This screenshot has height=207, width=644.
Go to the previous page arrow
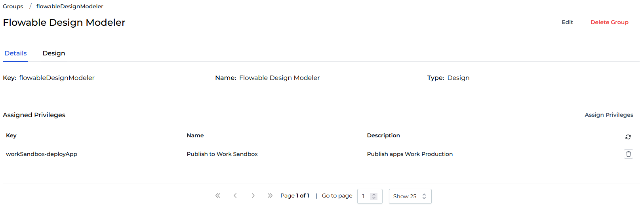point(235,196)
